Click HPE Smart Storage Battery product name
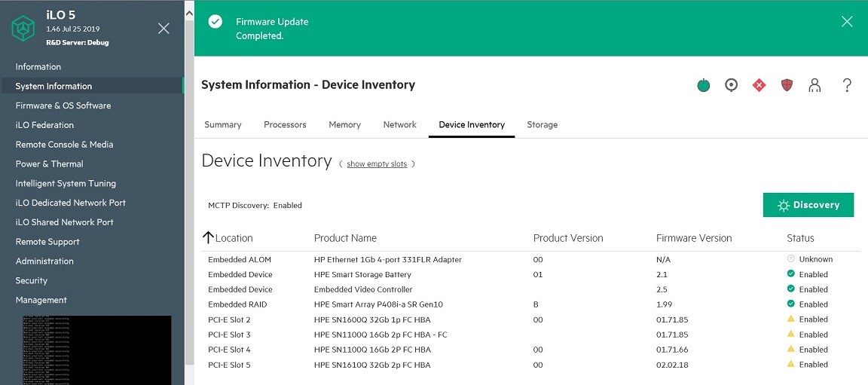Screen dimensions: 868x385 point(362,274)
